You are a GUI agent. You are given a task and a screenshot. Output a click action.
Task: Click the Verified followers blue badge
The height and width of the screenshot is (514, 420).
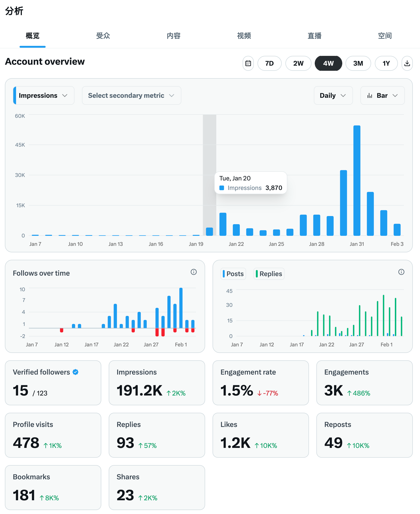[x=75, y=372]
